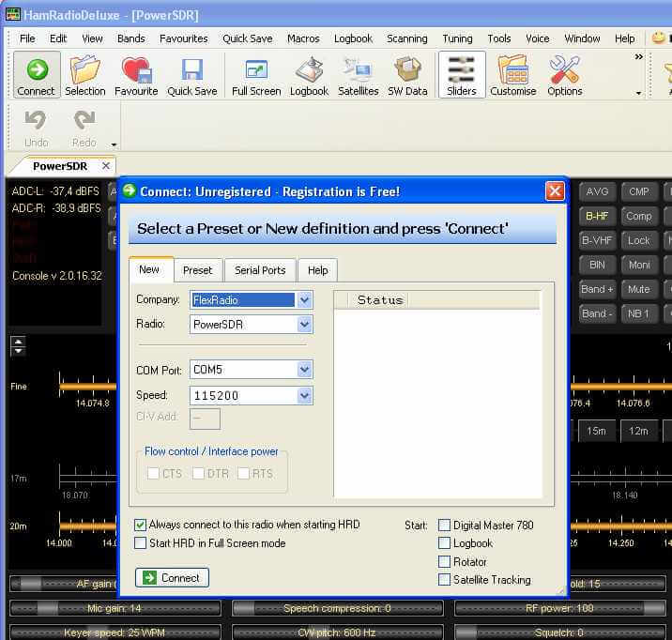Switch to the Preset tab
Image resolution: width=672 pixels, height=640 pixels.
[198, 270]
